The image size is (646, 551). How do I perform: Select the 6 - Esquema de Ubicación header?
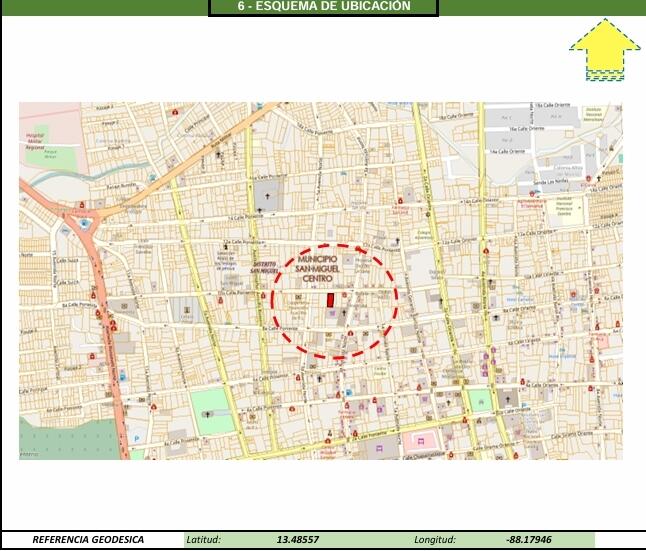tap(323, 7)
